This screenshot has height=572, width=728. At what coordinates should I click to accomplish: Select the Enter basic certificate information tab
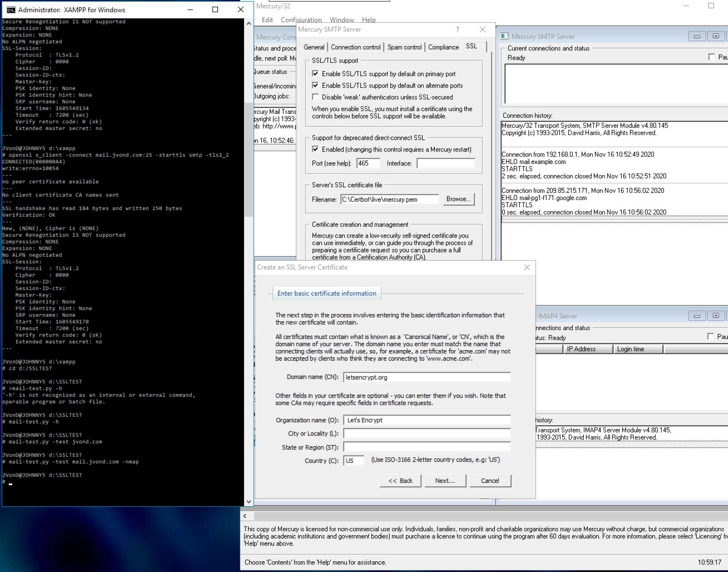click(x=327, y=293)
